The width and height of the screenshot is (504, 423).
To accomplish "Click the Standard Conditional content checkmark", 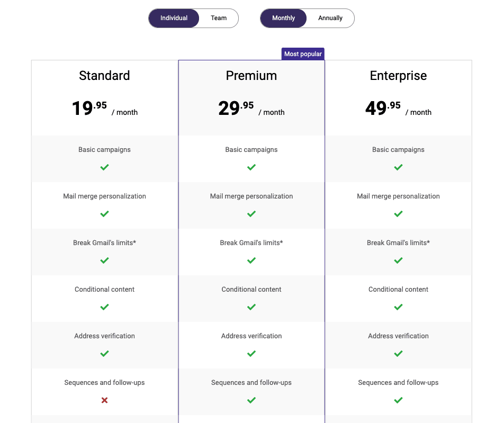I will [x=104, y=307].
